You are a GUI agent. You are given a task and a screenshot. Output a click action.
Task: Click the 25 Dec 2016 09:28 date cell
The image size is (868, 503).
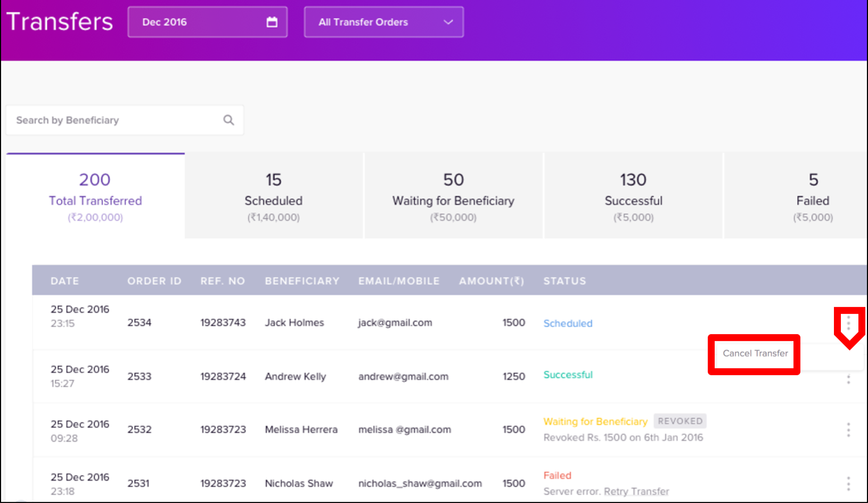(80, 431)
